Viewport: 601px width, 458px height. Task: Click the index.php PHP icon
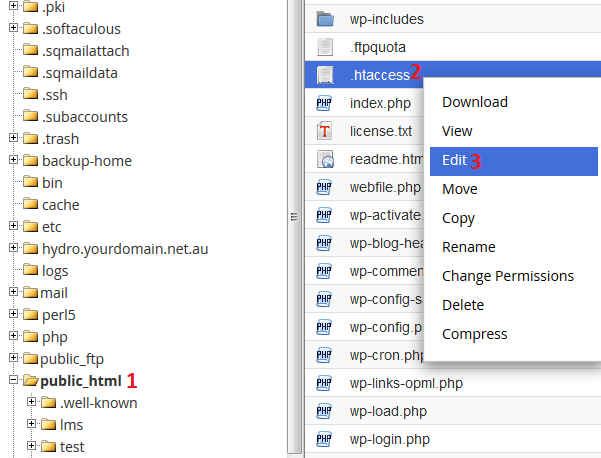[x=324, y=103]
